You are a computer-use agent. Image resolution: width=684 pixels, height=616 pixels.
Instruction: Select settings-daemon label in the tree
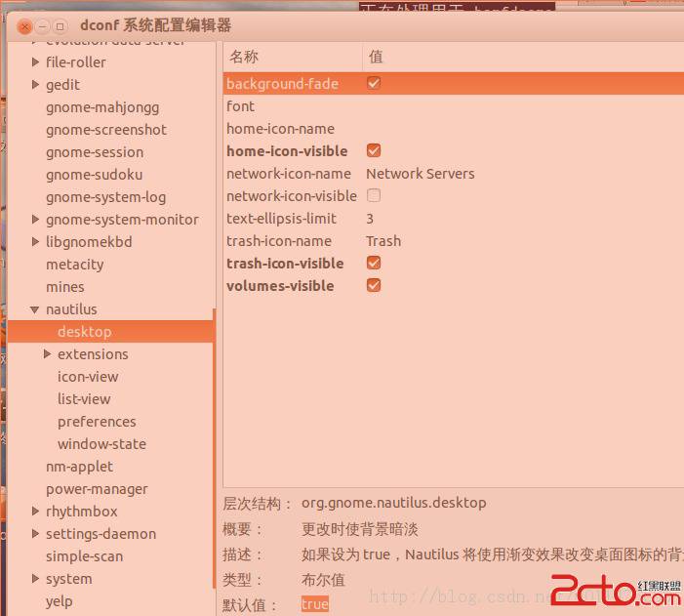point(101,534)
